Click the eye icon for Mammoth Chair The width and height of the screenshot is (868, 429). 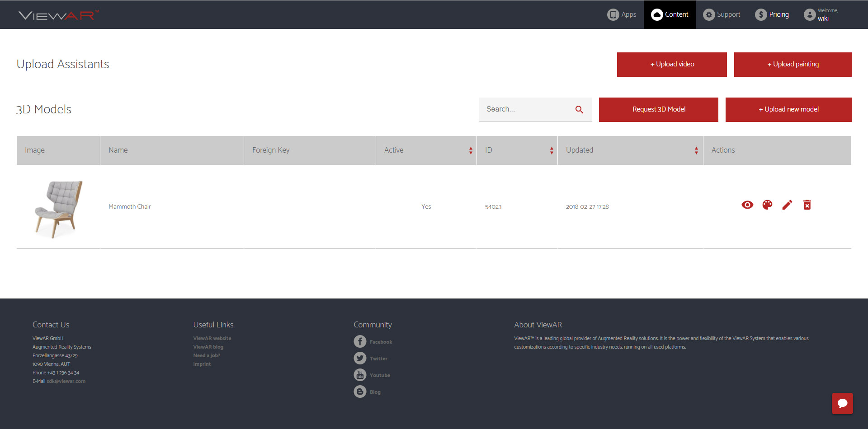(747, 205)
